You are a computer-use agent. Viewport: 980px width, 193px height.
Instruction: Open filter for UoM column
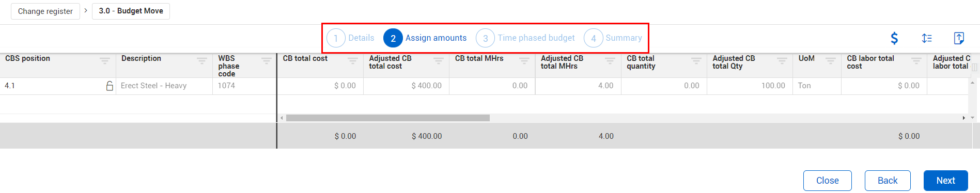coord(831,60)
